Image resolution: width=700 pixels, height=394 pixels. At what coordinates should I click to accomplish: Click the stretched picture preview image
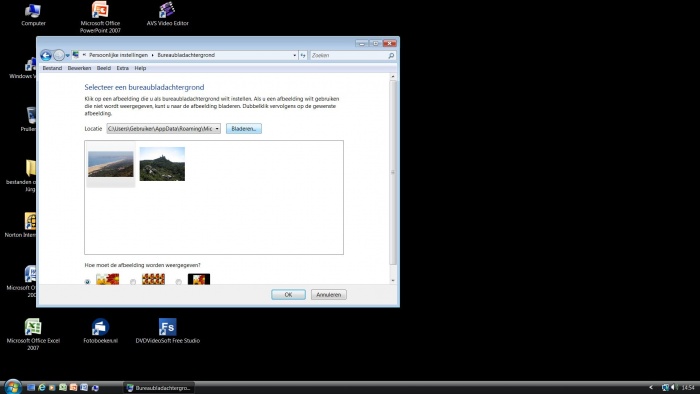pyautogui.click(x=108, y=279)
